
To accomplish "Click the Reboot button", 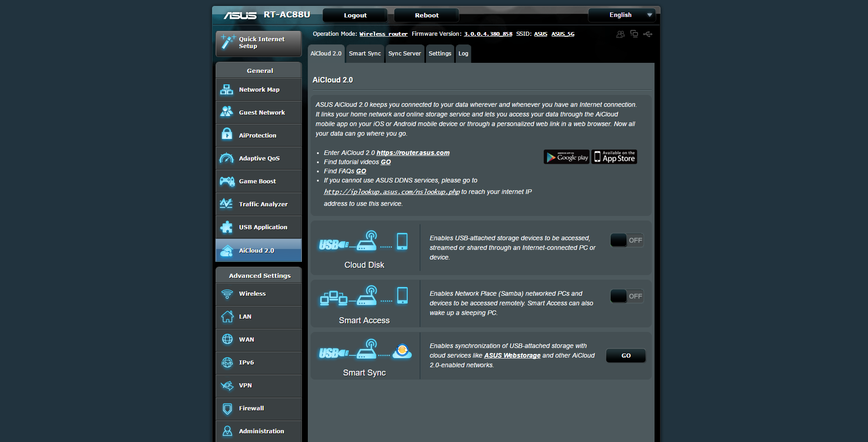I will pos(427,15).
